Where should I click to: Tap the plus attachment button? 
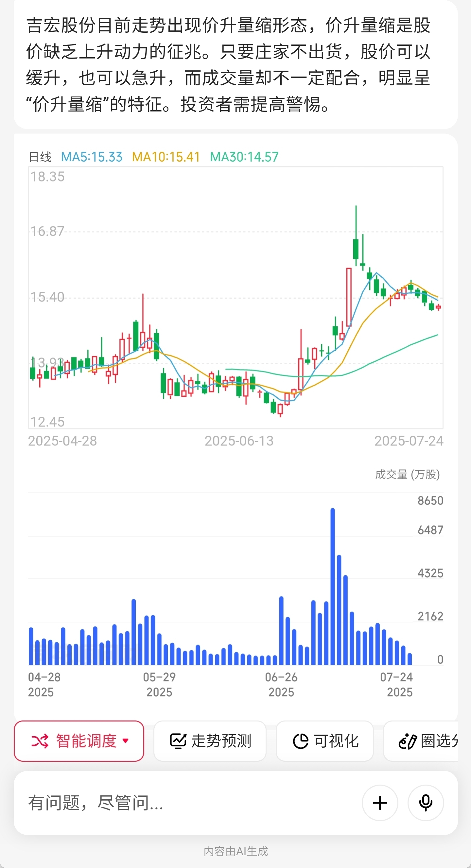point(380,803)
